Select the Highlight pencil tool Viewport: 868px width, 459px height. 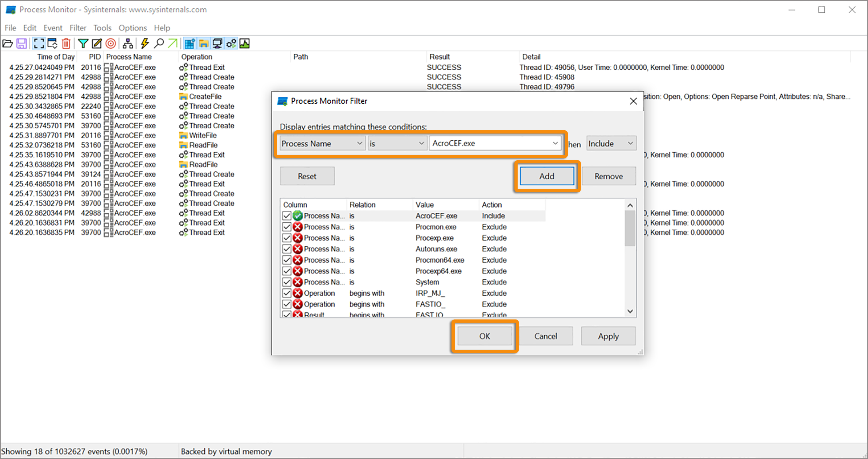[x=97, y=43]
